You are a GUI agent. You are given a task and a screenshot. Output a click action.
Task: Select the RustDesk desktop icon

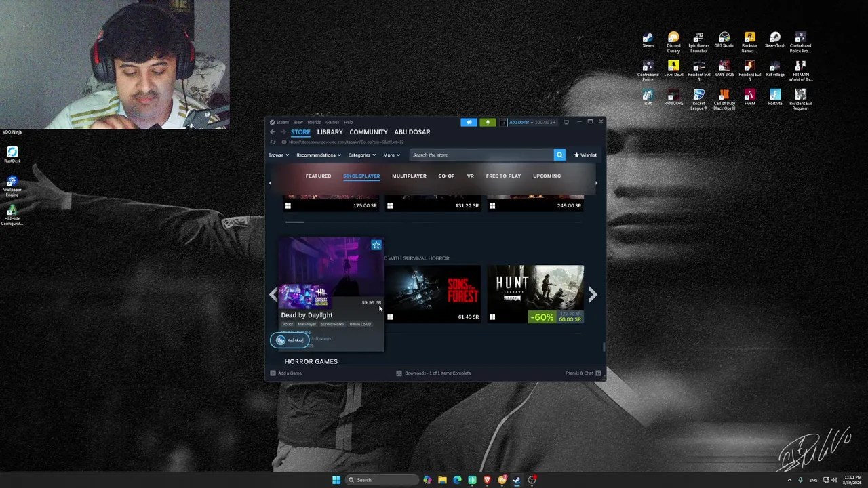tap(12, 155)
